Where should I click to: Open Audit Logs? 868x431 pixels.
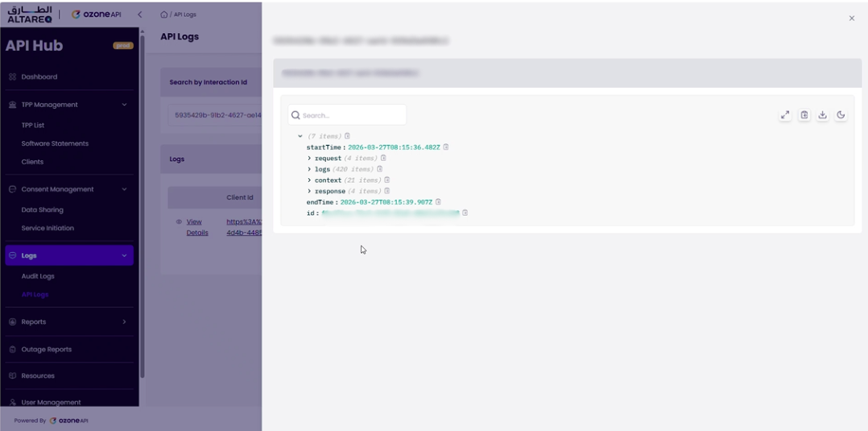[x=38, y=276]
